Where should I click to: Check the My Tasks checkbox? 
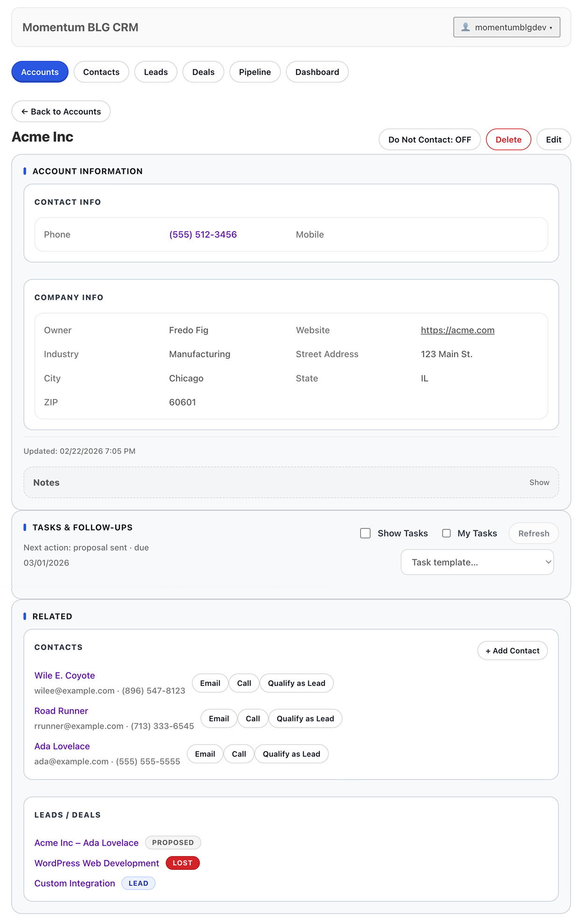446,534
